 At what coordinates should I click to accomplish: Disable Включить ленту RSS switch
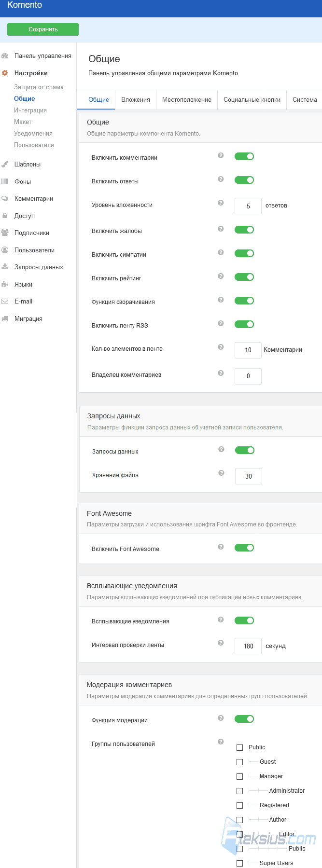coord(244,324)
